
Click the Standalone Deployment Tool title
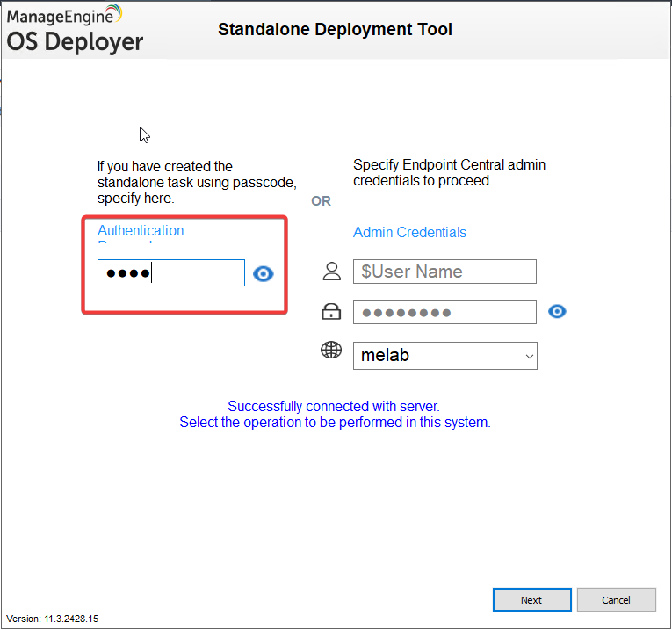(335, 30)
